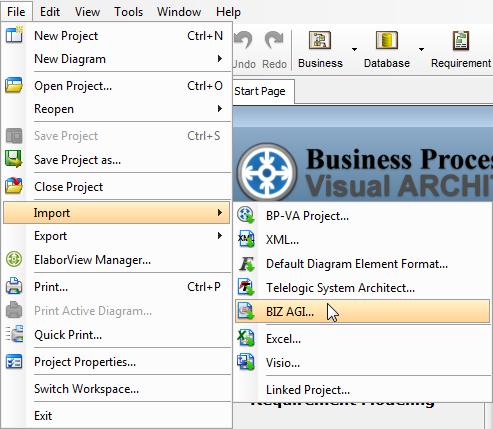Click the Redo toolbar arrow
The image size is (493, 429).
click(274, 40)
